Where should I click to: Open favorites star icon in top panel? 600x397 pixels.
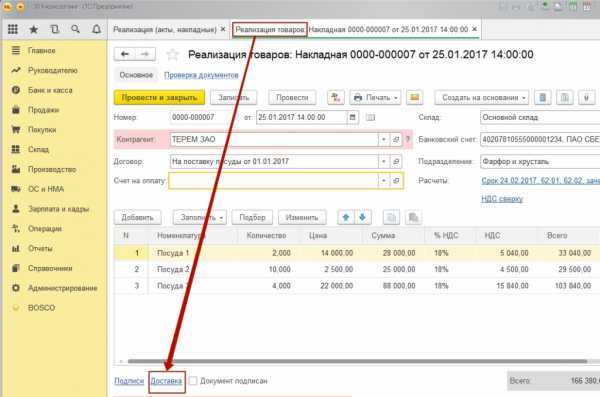34,29
